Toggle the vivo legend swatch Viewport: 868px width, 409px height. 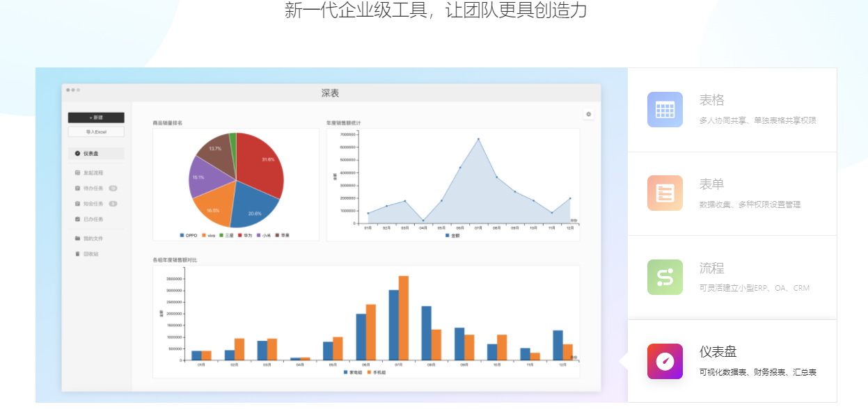click(204, 235)
